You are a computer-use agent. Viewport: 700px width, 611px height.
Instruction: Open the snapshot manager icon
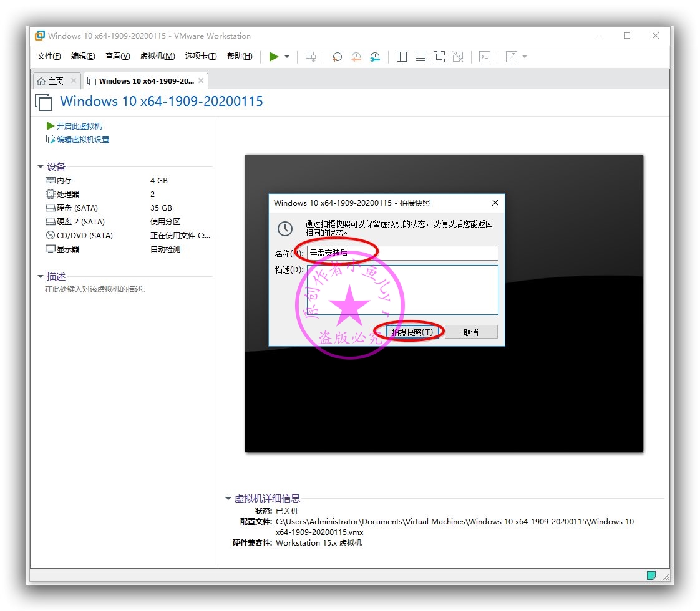coord(375,57)
